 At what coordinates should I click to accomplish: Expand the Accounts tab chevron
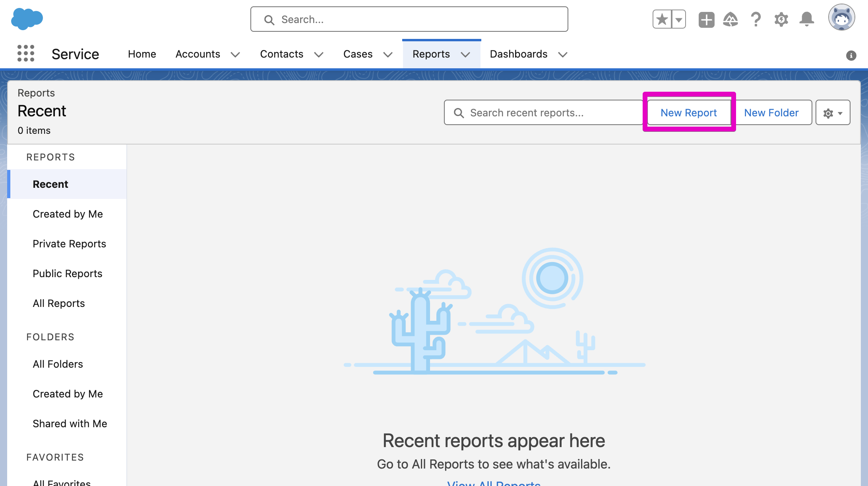[x=235, y=54]
